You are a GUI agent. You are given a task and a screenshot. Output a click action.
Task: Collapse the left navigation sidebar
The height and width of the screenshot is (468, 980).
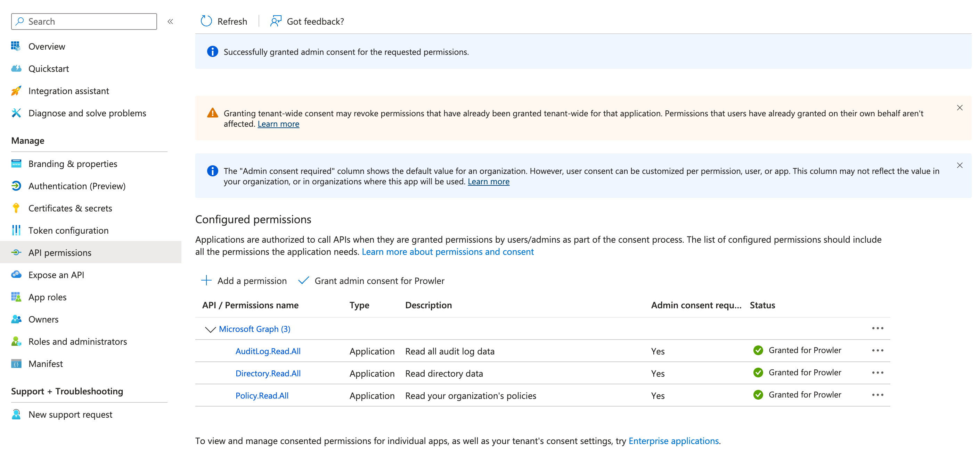pos(170,21)
